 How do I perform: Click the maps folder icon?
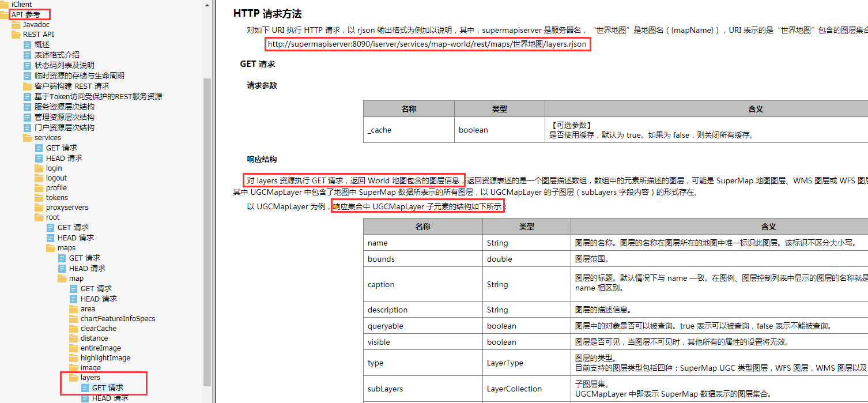[50, 248]
